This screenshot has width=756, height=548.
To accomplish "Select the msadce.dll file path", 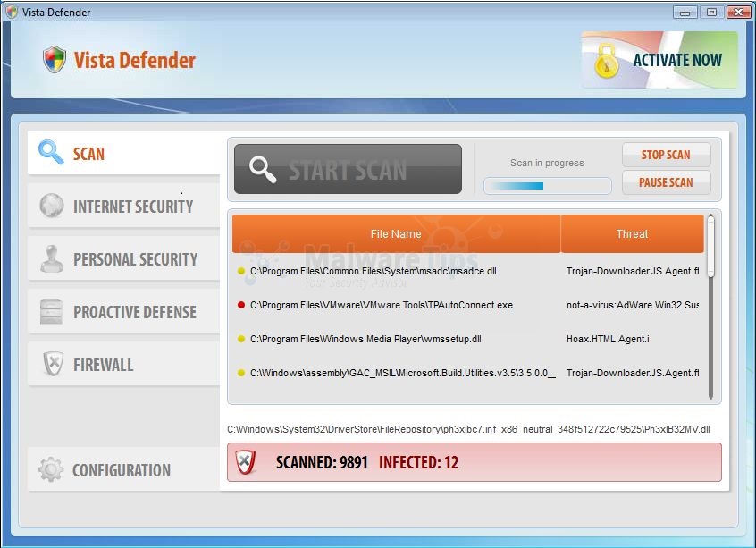I will pyautogui.click(x=374, y=271).
